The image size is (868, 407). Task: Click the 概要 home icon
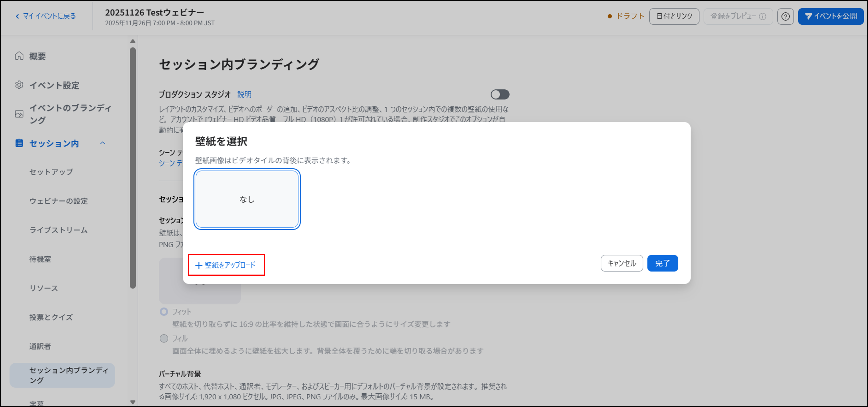tap(19, 56)
